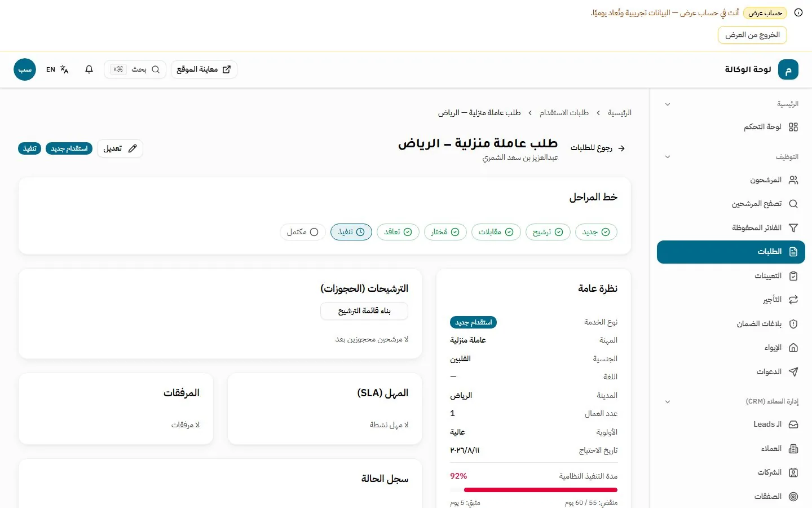Click the house icon for الإيواء
Viewport: 812px width, 508px height.
793,348
